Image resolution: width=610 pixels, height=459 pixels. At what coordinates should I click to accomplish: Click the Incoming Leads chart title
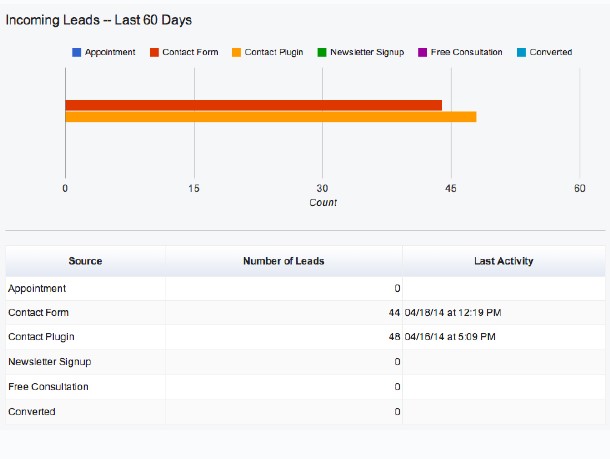(x=99, y=20)
